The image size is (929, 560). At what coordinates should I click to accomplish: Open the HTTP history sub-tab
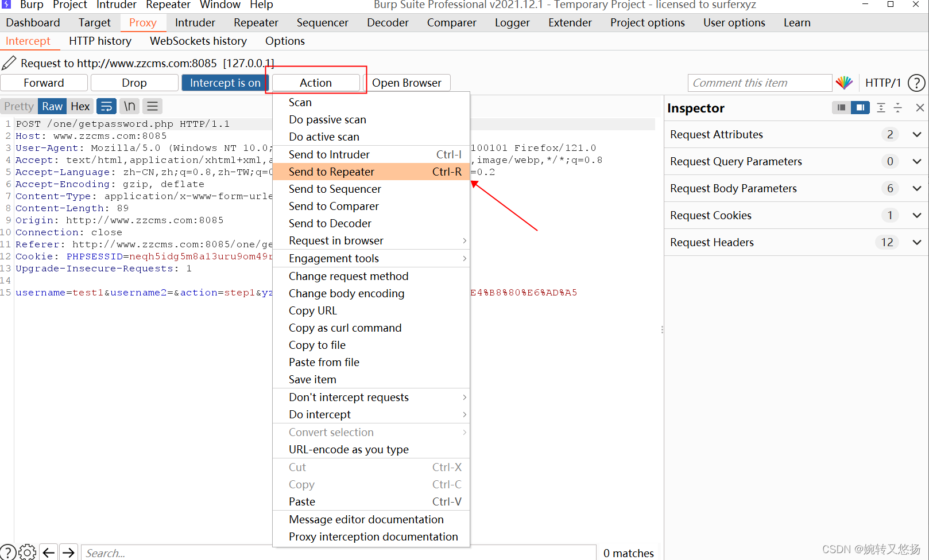pyautogui.click(x=100, y=41)
